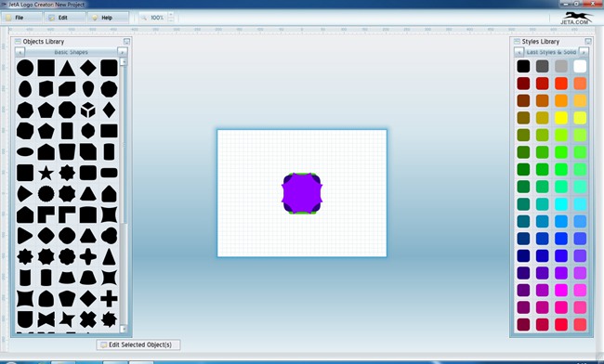Choose the flower-like rounded petal shape
This screenshot has width=604, height=364.
(x=67, y=256)
